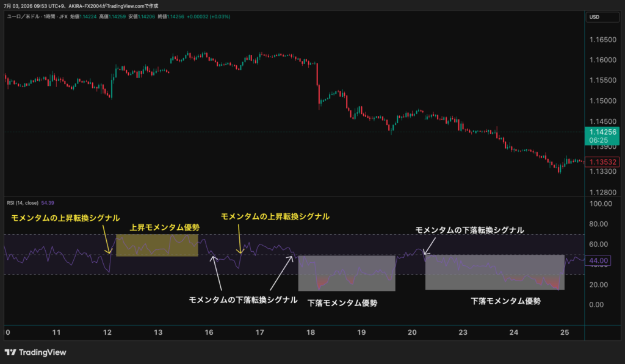This screenshot has height=364, width=625.
Task: Select the 上昇モメンタム優勢 text annotation
Action: pyautogui.click(x=165, y=227)
